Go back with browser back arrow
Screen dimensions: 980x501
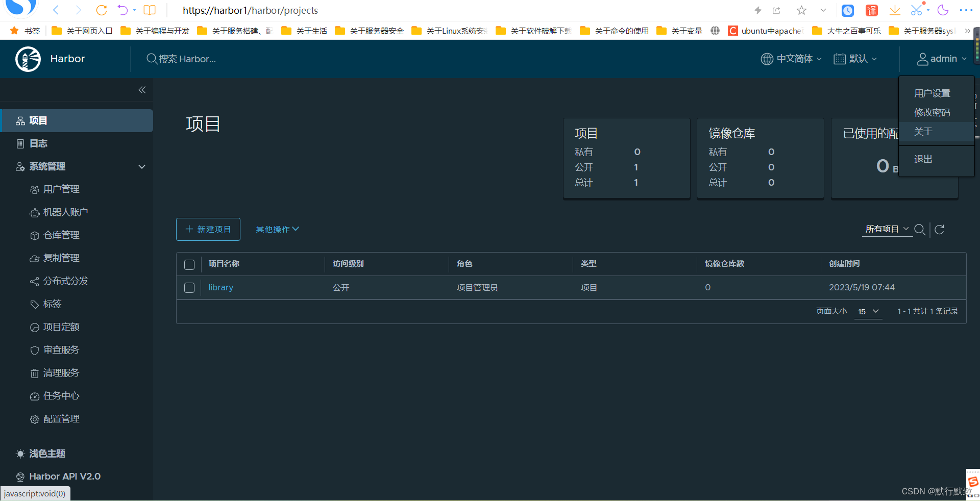(x=56, y=10)
